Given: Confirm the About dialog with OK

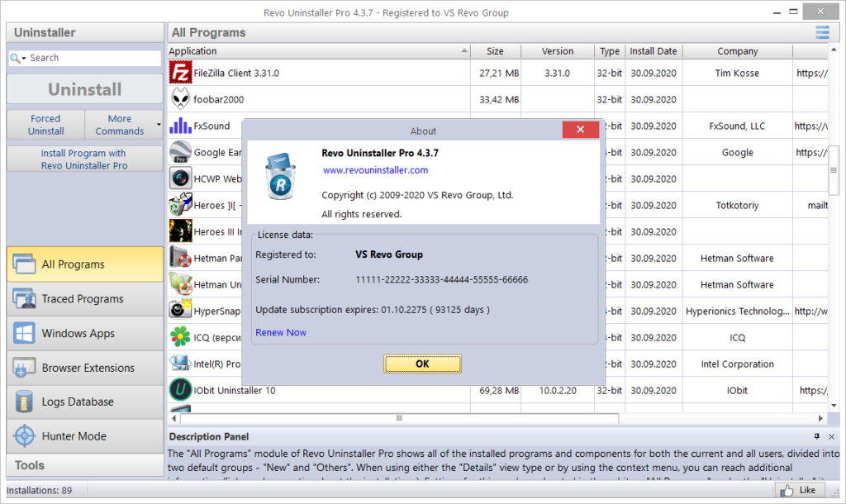Looking at the screenshot, I should click(x=422, y=364).
